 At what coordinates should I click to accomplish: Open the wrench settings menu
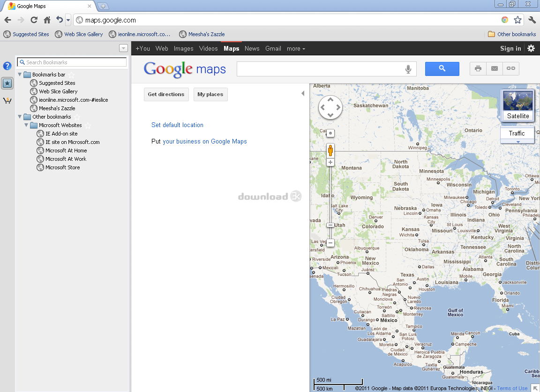tap(532, 20)
